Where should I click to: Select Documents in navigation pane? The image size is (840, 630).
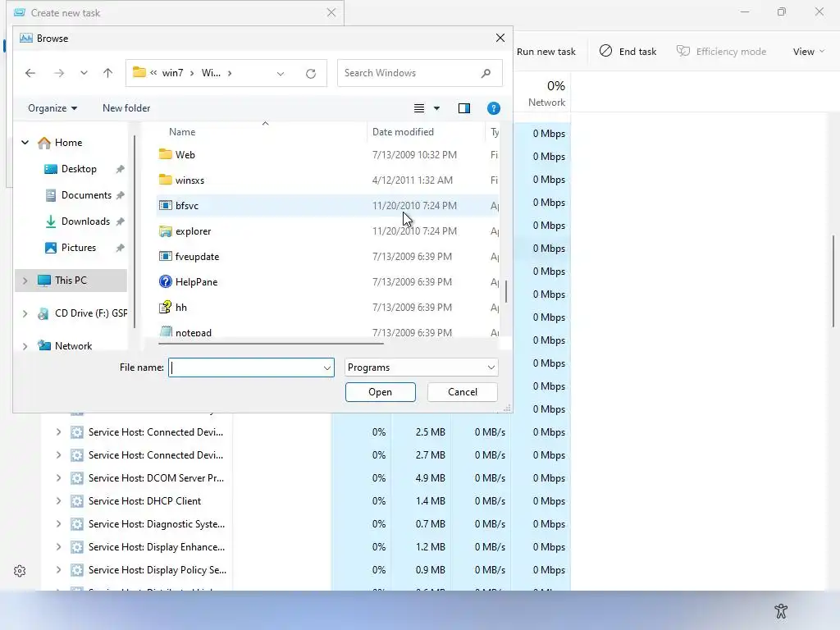pos(86,195)
